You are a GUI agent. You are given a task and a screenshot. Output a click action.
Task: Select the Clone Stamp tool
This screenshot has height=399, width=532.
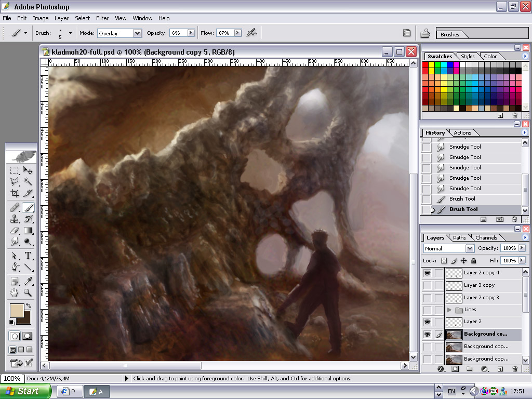point(14,219)
